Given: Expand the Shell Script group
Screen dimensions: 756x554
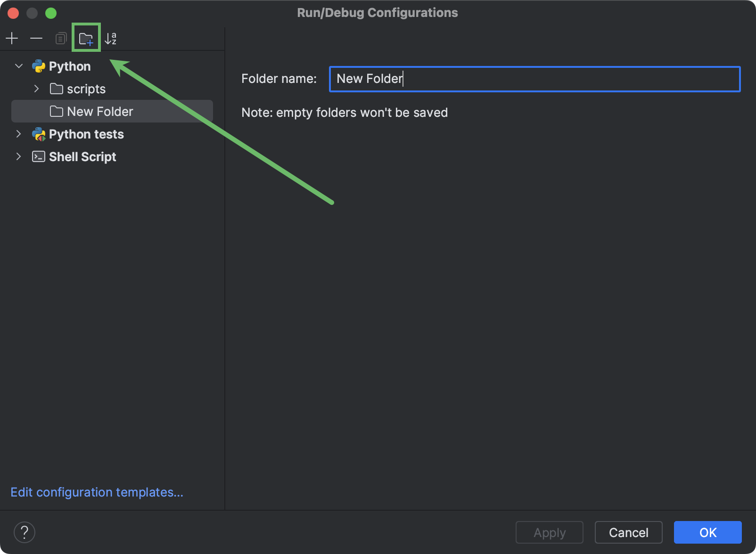Looking at the screenshot, I should (x=18, y=156).
